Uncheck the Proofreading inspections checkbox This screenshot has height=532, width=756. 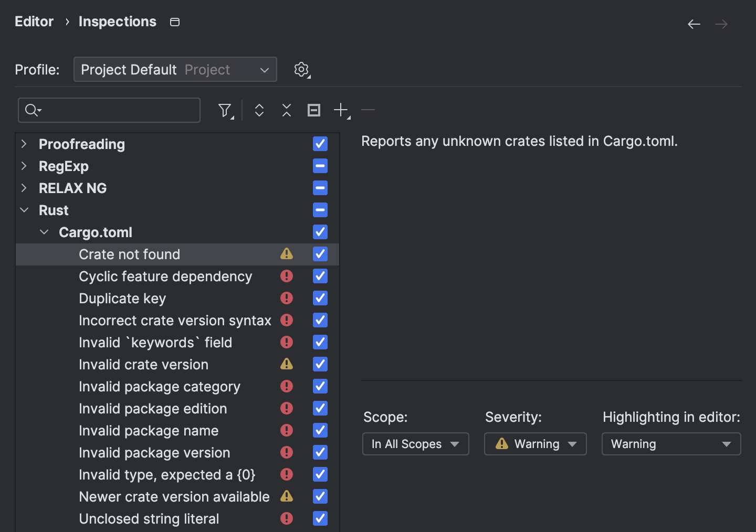tap(320, 144)
